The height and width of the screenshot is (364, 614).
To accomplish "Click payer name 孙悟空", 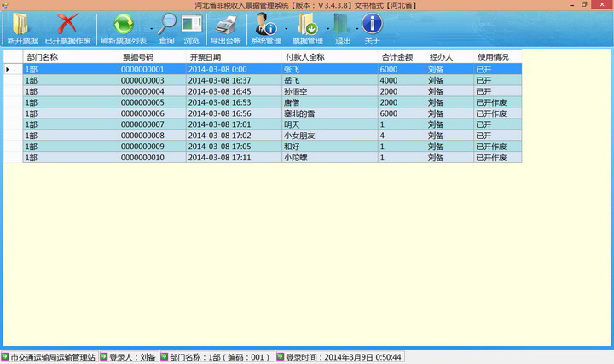I will coord(296,91).
